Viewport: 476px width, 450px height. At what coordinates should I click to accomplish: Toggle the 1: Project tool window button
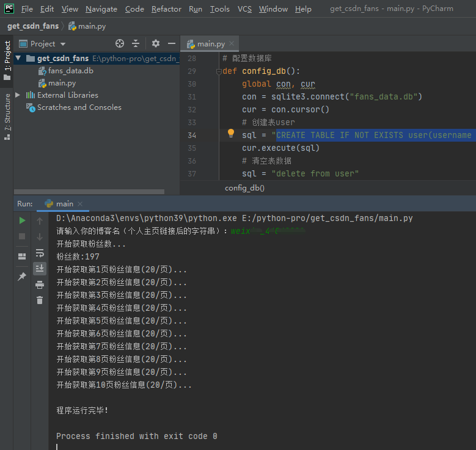pos(7,60)
